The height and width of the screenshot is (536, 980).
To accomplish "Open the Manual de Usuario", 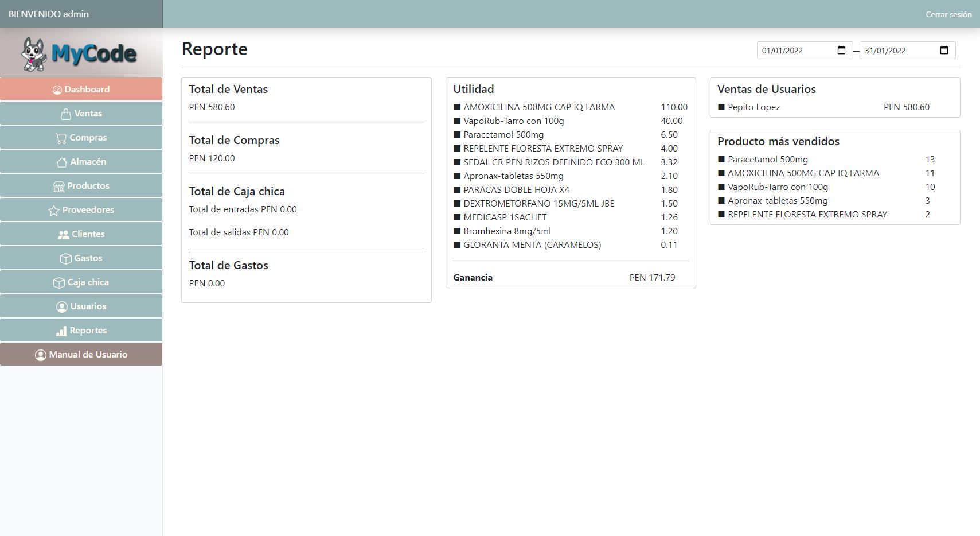I will [81, 355].
